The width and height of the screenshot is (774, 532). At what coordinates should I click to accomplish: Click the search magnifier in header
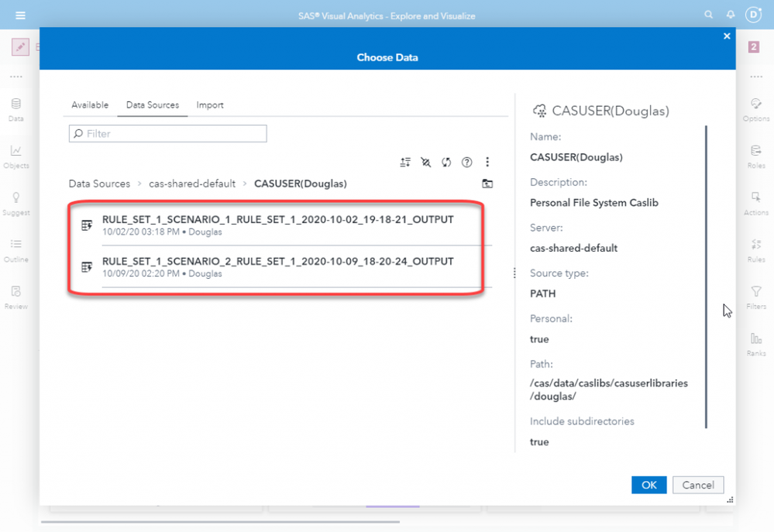pyautogui.click(x=708, y=15)
